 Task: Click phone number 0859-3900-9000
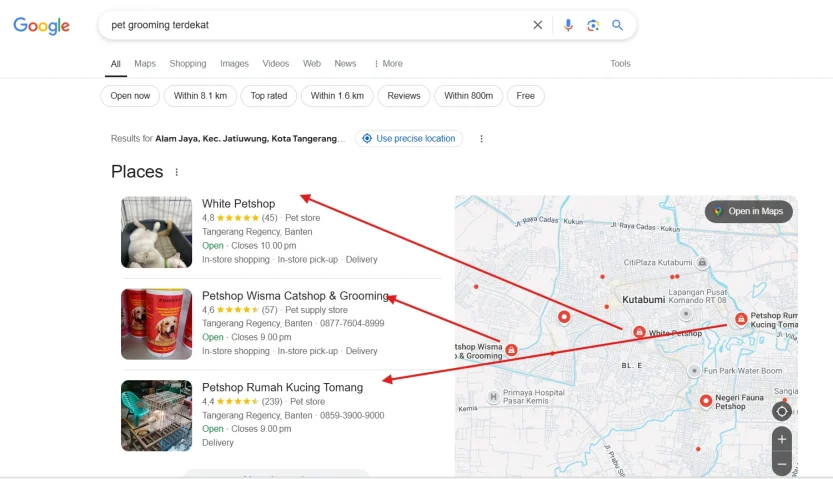352,416
